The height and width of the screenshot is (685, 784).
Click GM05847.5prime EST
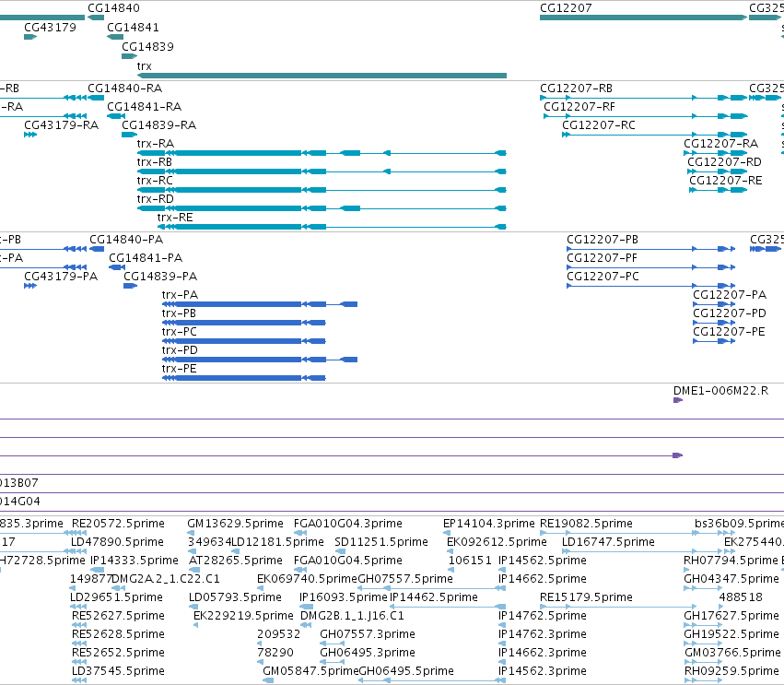point(268,680)
